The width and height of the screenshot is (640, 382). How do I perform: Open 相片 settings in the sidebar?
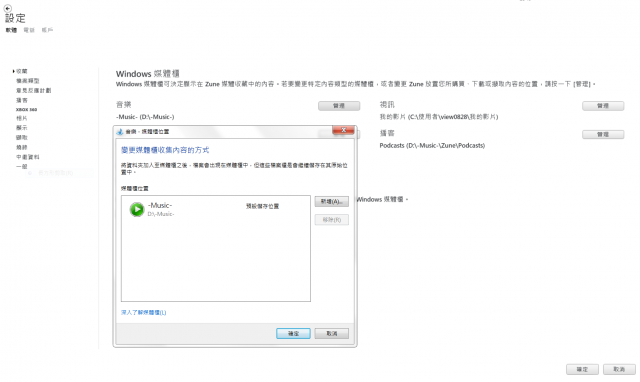22,118
